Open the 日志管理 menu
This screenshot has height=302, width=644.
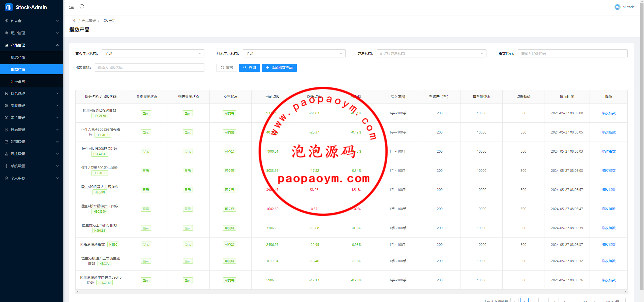tap(32, 130)
